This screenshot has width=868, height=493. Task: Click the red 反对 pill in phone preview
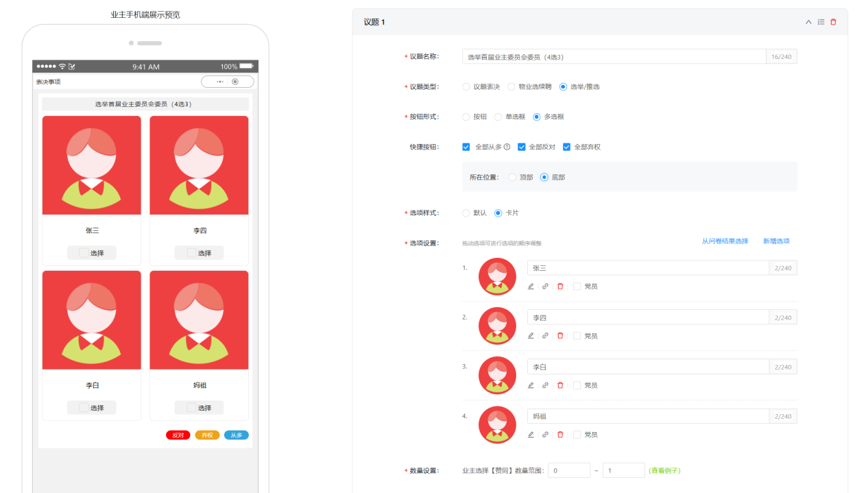click(178, 435)
